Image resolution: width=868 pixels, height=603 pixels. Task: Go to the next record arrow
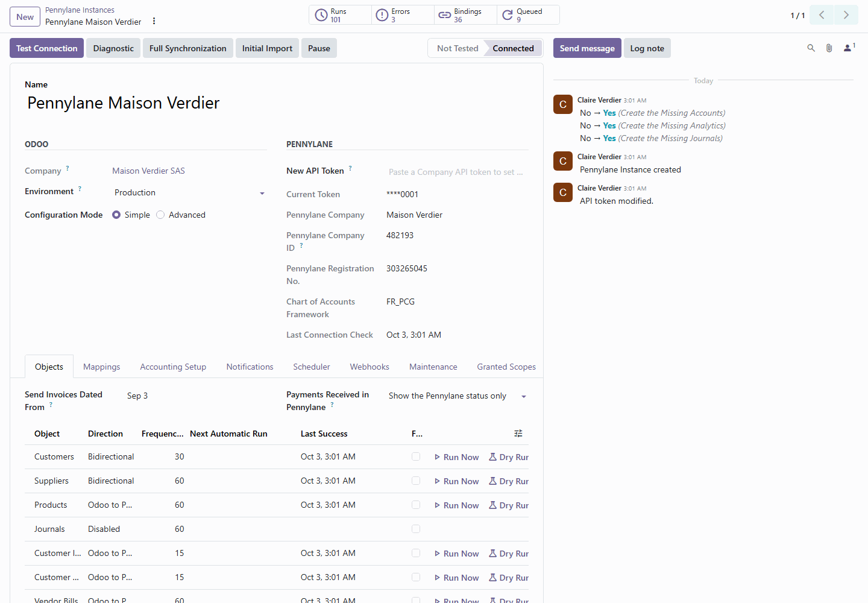pyautogui.click(x=846, y=15)
